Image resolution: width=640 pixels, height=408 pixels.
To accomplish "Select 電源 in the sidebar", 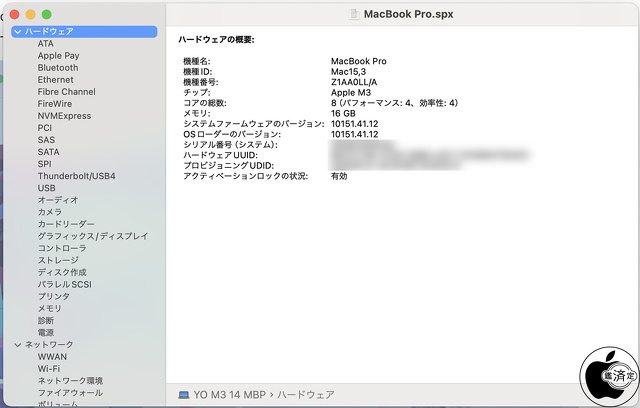I will pyautogui.click(x=46, y=333).
